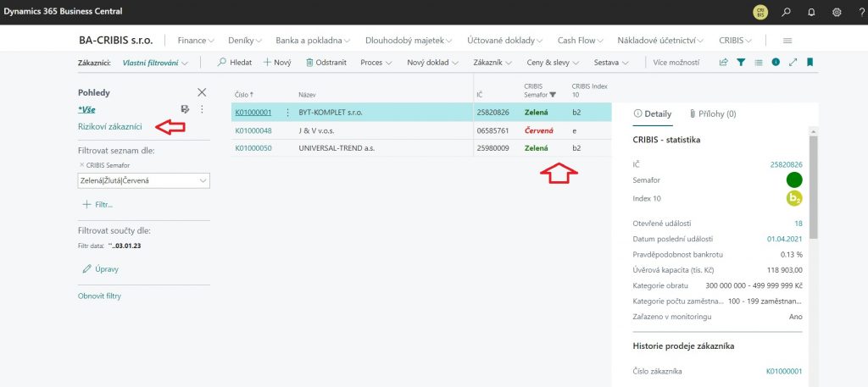The width and height of the screenshot is (868, 387).
Task: Click the Název column header
Action: 307,95
